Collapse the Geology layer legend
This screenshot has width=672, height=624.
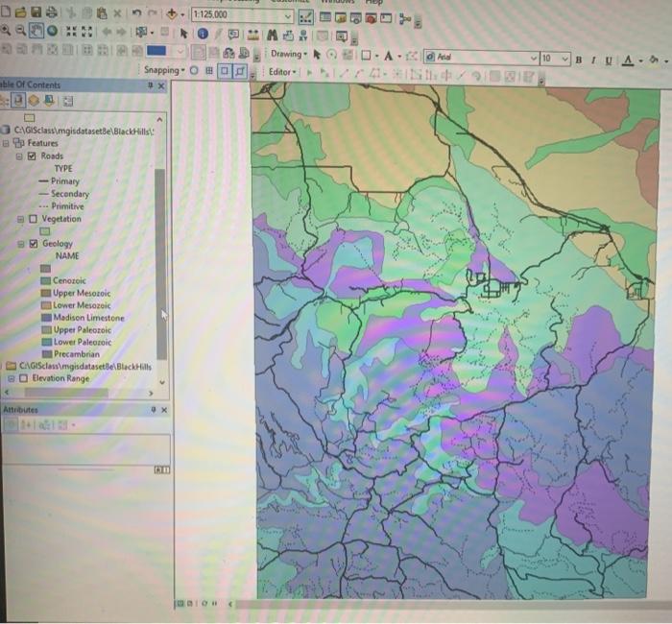20,244
